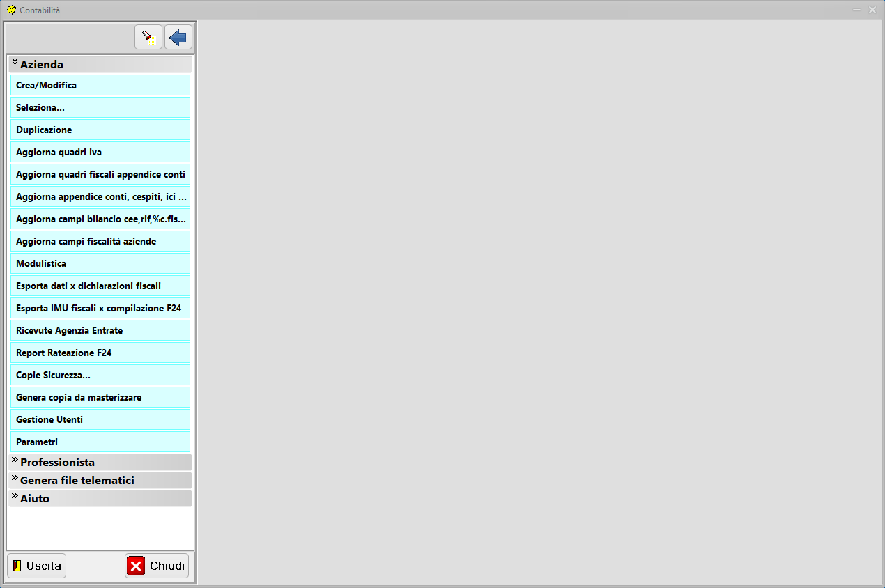Select Aggiorna quadri iva

coord(100,152)
